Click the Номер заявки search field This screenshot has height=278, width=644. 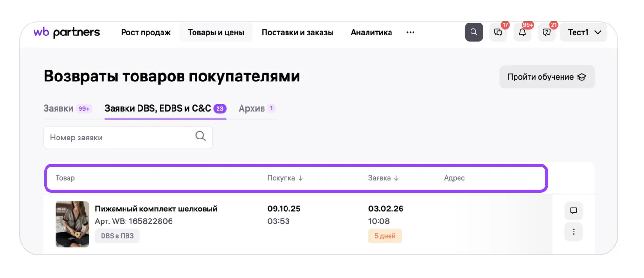click(120, 138)
